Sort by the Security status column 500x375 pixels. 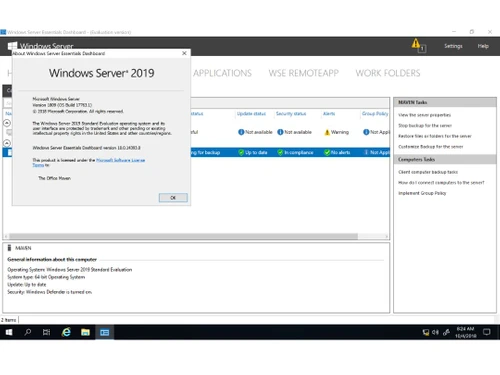[x=291, y=114]
